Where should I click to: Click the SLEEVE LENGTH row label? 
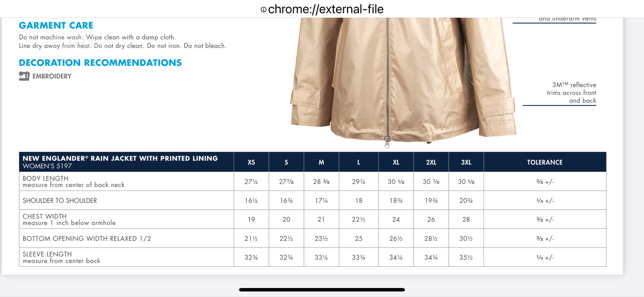coord(47,254)
